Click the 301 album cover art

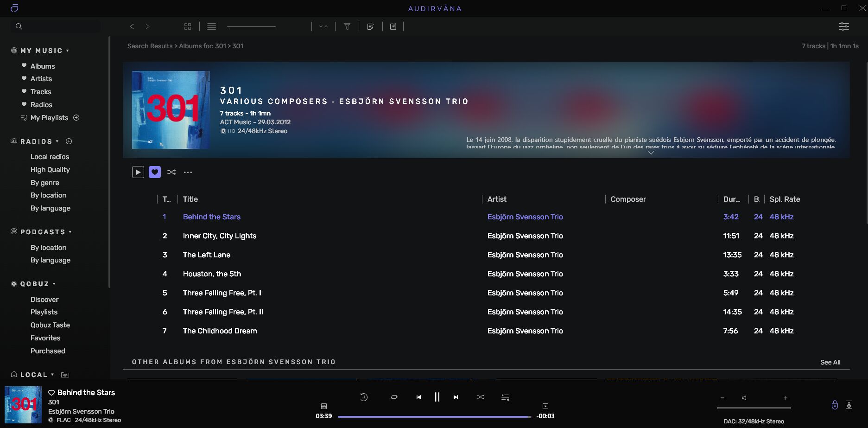pyautogui.click(x=171, y=110)
